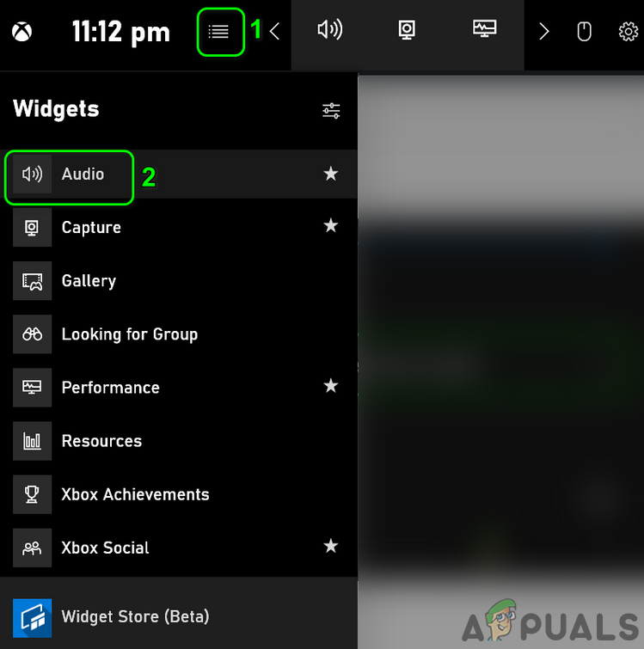644x649 pixels.
Task: Open Widget Store (Beta)
Action: click(x=179, y=616)
